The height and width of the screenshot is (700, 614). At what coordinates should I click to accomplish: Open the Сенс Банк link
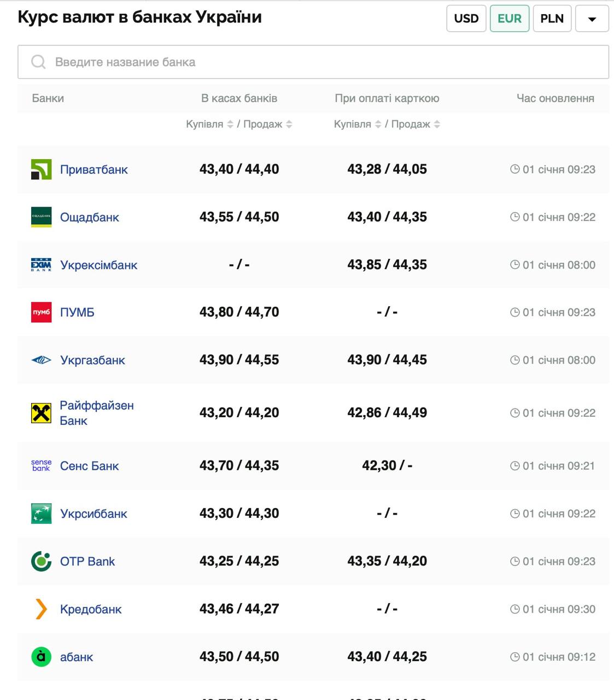tap(89, 466)
